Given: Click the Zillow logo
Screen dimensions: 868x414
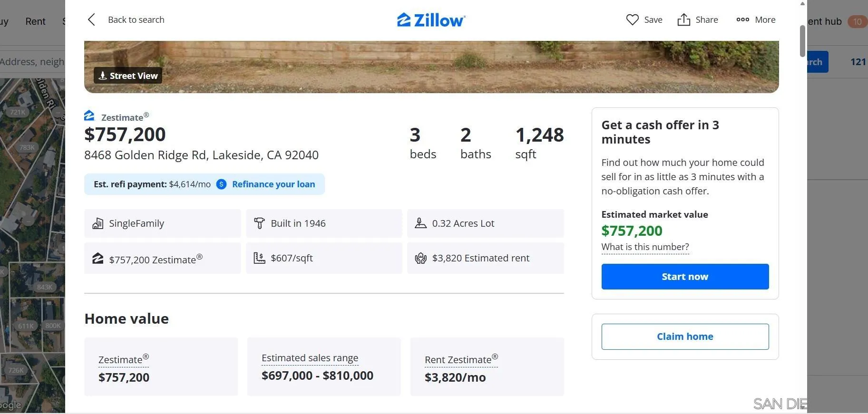Looking at the screenshot, I should (x=430, y=19).
